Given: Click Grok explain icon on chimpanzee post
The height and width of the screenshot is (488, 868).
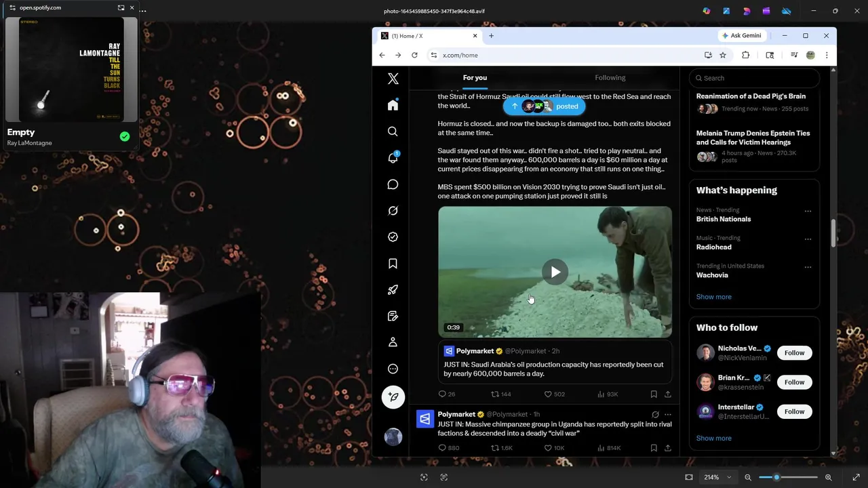Looking at the screenshot, I should pyautogui.click(x=655, y=414).
